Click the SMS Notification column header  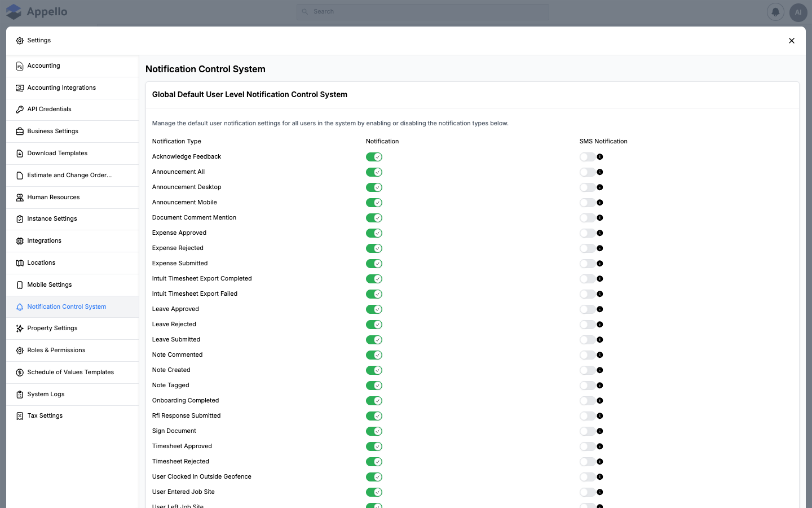[x=603, y=142]
